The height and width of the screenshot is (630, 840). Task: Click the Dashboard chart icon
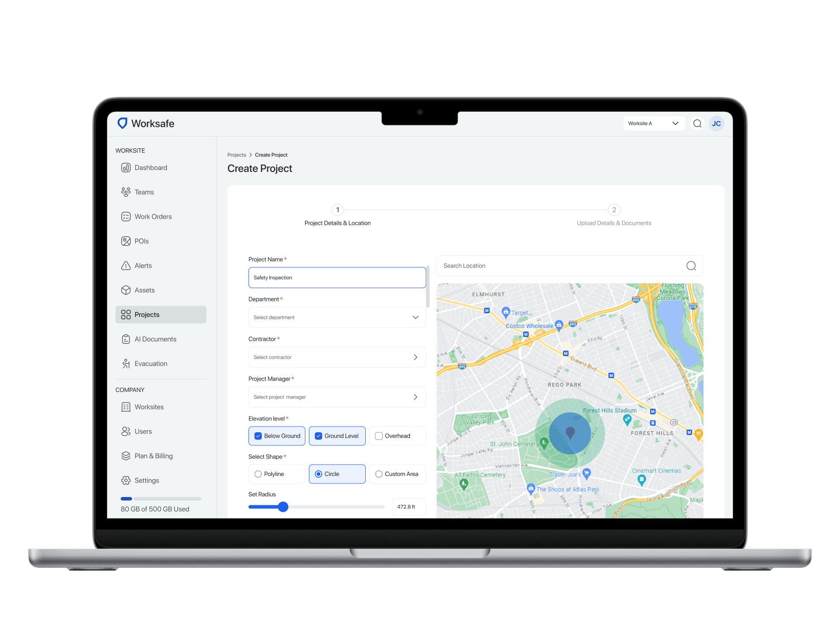[126, 168]
